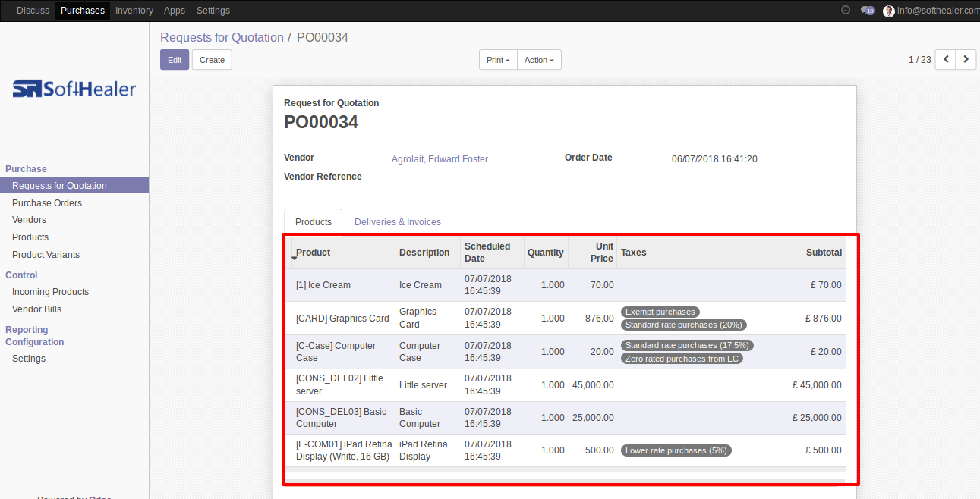The height and width of the screenshot is (499, 980).
Task: Click the Create button
Action: (212, 60)
